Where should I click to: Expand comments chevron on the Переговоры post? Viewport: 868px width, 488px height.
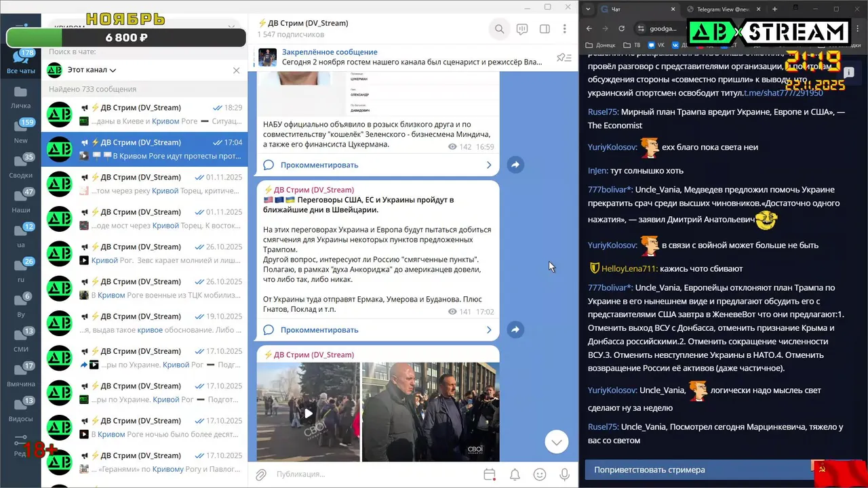(x=489, y=329)
